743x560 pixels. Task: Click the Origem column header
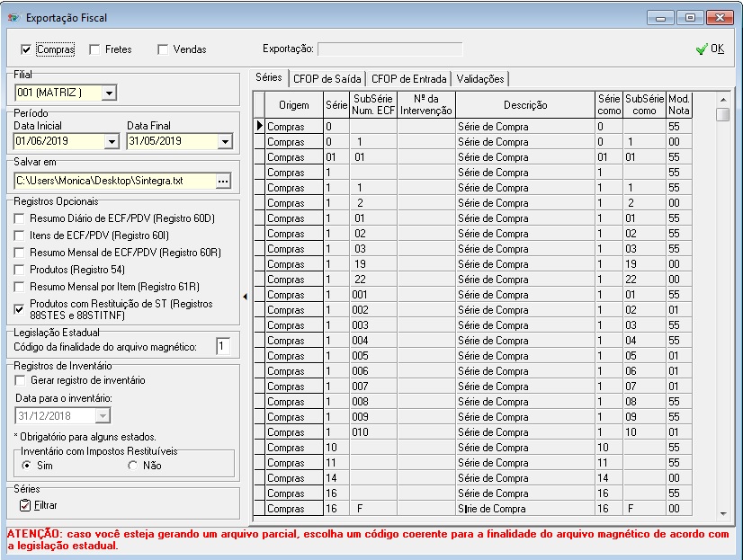[x=293, y=105]
